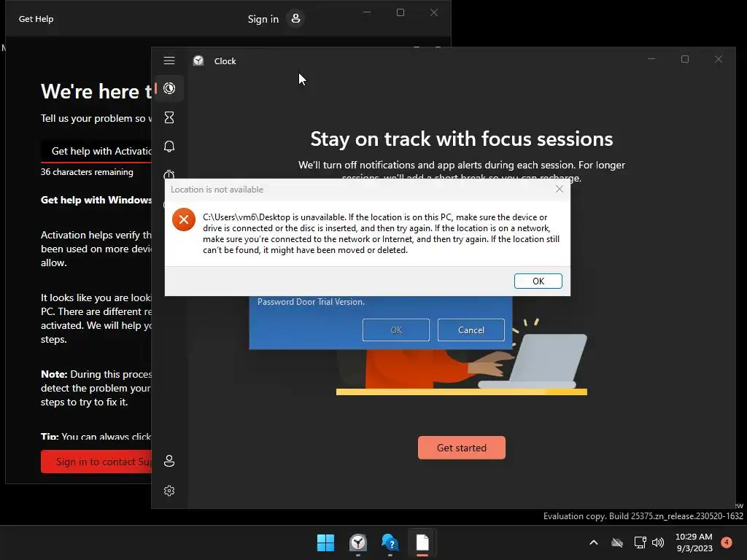
Task: Close the 'Location is not available' dialog
Action: (560, 189)
